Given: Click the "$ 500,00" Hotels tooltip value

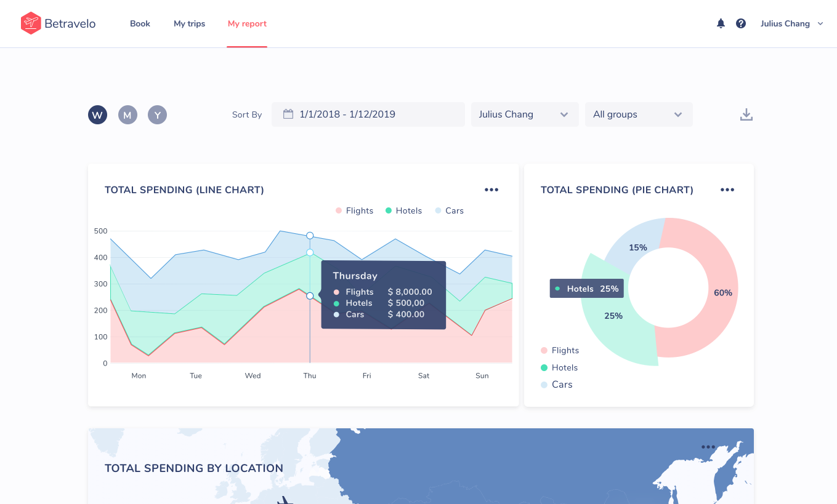Looking at the screenshot, I should [x=406, y=303].
